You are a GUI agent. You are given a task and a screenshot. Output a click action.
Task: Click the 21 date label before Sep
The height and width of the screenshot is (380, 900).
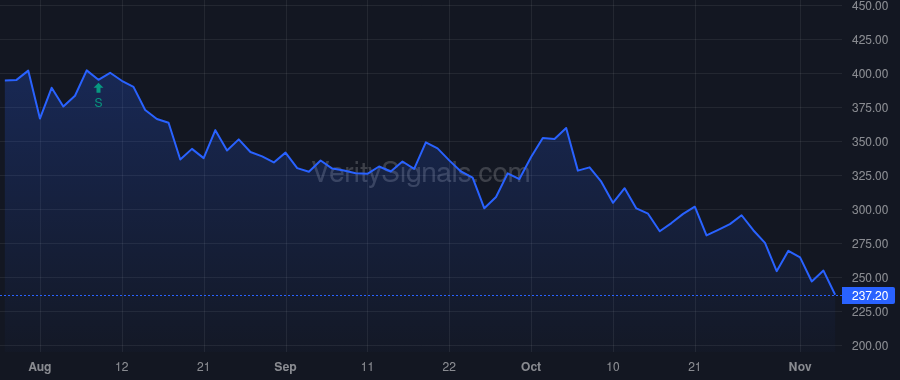click(203, 366)
